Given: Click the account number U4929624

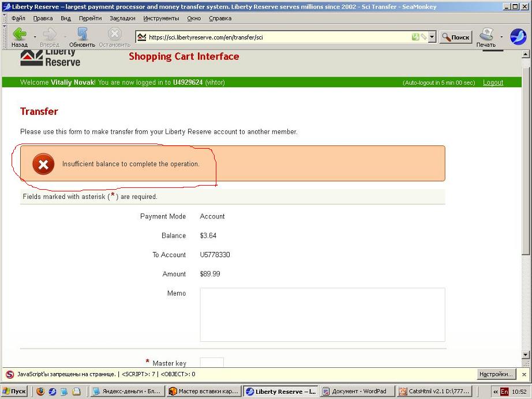Looking at the screenshot, I should tap(188, 82).
